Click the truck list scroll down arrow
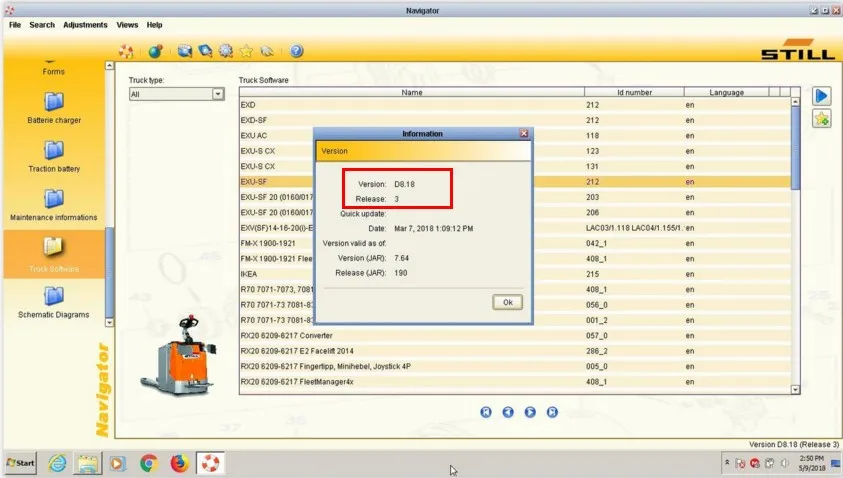Image resolution: width=843 pixels, height=478 pixels. (x=795, y=389)
